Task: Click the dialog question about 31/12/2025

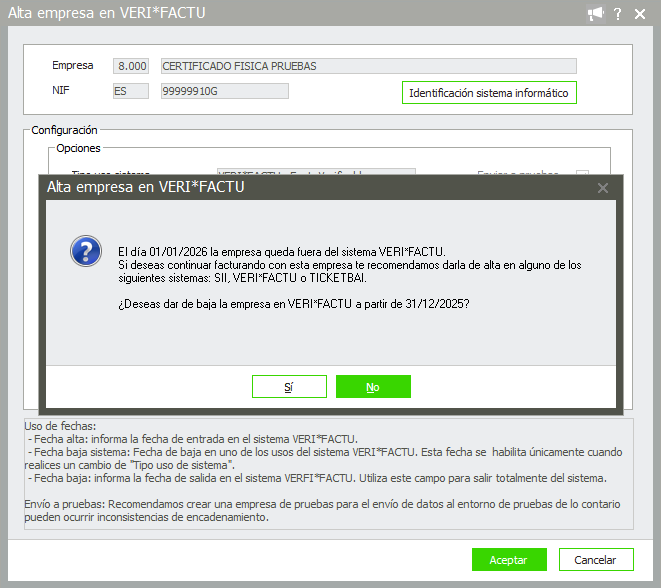Action: (x=294, y=304)
